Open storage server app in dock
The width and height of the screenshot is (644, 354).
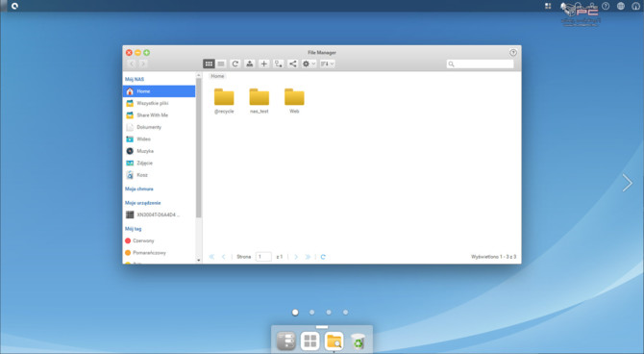(285, 341)
